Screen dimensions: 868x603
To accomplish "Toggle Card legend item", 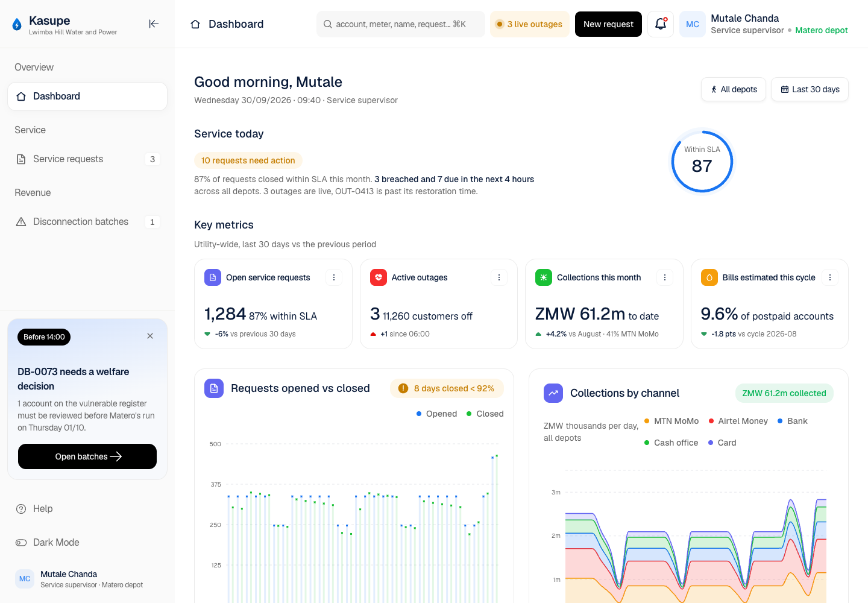I will click(x=722, y=443).
